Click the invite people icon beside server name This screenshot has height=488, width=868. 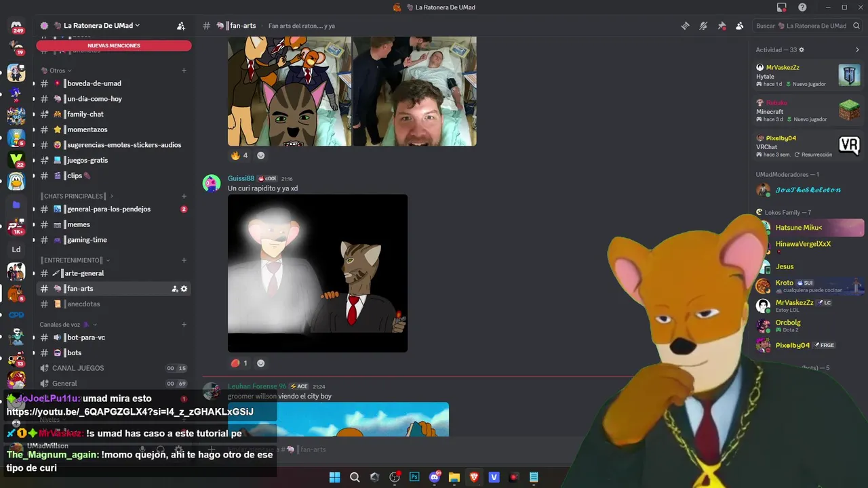click(x=180, y=26)
